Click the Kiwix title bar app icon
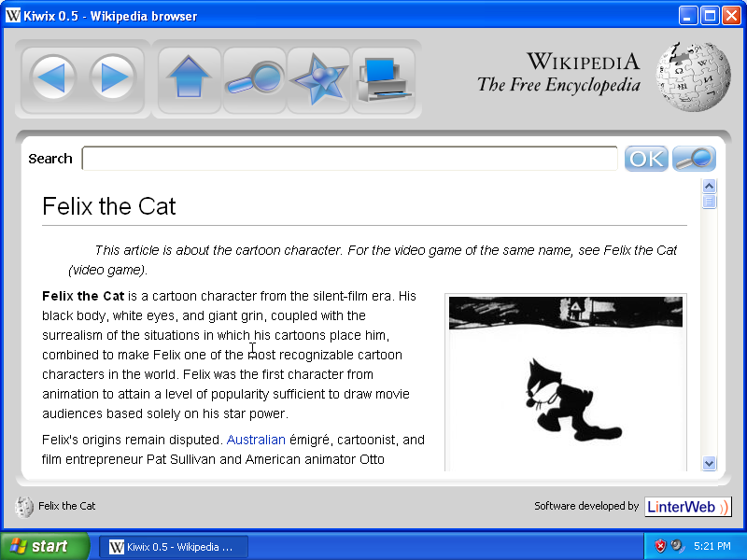Viewport: 747px width, 560px height. click(x=13, y=16)
